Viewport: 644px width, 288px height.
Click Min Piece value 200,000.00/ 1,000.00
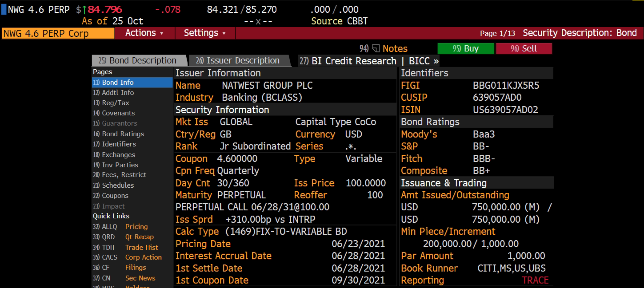(471, 244)
